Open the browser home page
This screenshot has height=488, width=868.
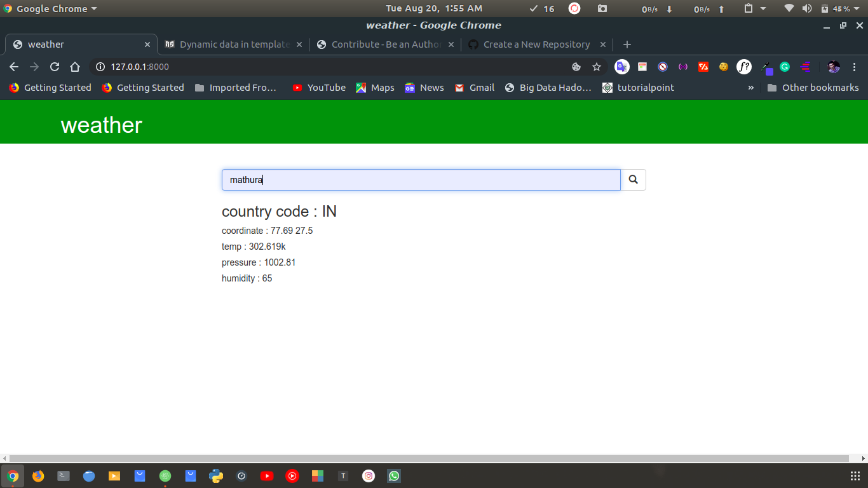pos(75,67)
